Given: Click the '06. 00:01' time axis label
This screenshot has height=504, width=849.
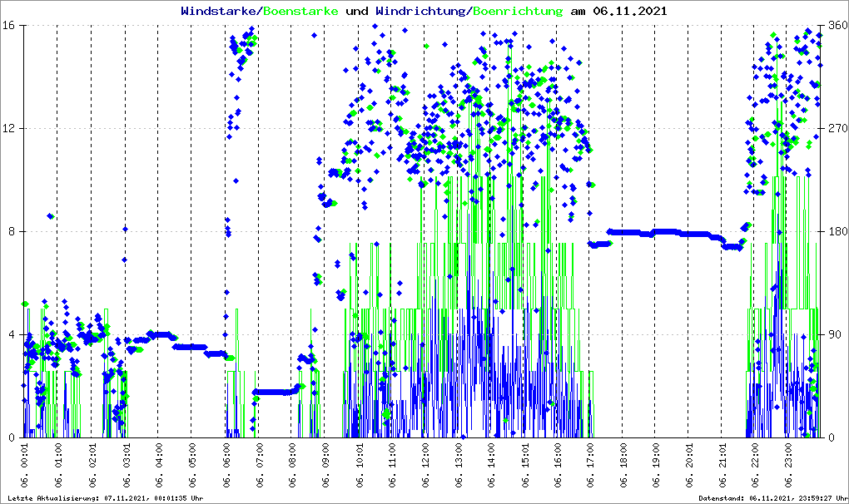Looking at the screenshot, I should coord(24,465).
